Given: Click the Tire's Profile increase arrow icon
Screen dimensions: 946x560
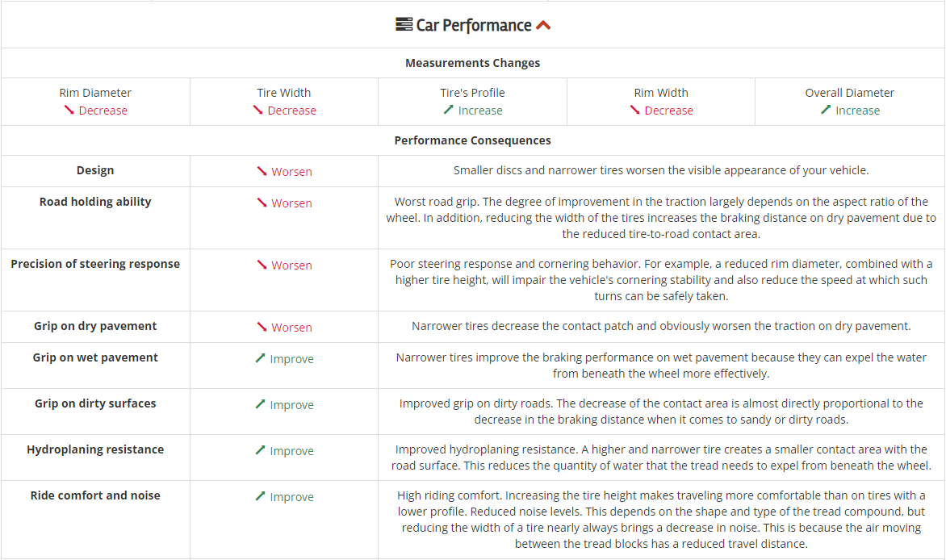Looking at the screenshot, I should [449, 110].
